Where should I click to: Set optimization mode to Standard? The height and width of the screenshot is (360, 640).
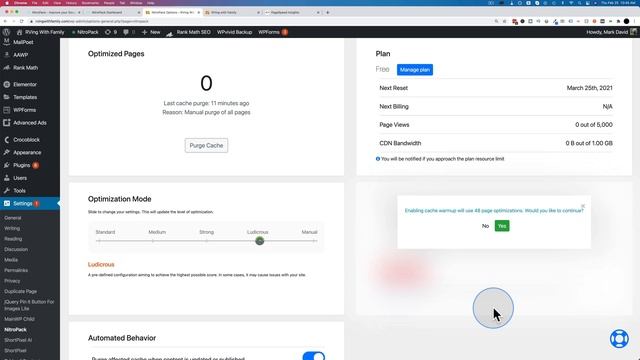pos(105,232)
